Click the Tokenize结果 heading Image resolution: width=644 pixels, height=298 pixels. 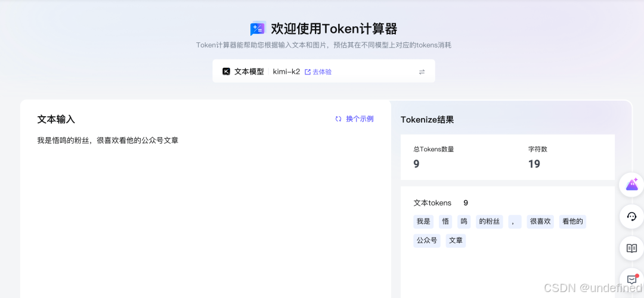tap(427, 120)
